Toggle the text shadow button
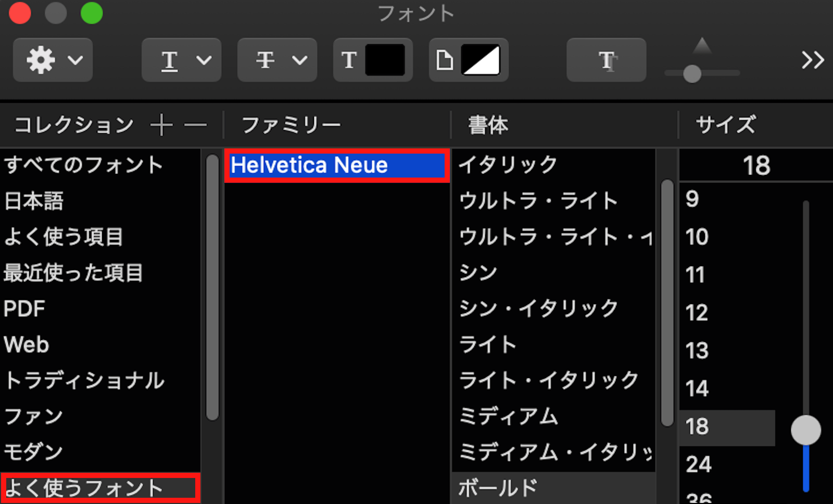 [607, 60]
